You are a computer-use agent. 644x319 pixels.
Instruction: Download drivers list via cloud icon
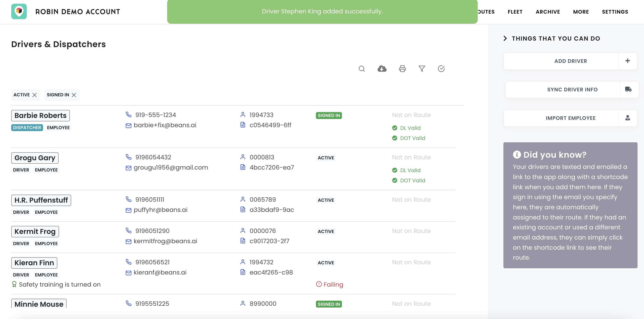tap(382, 69)
